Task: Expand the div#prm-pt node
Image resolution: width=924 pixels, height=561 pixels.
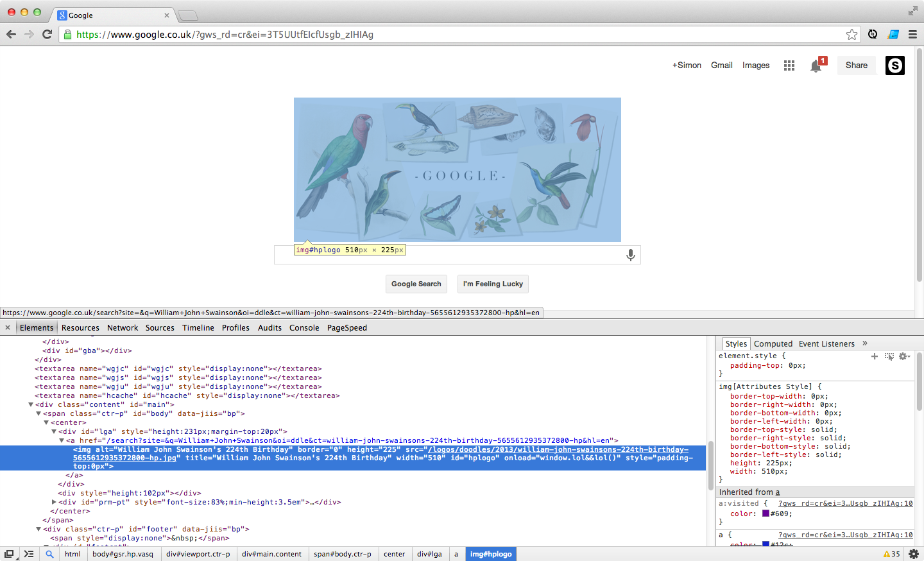Action: point(54,502)
